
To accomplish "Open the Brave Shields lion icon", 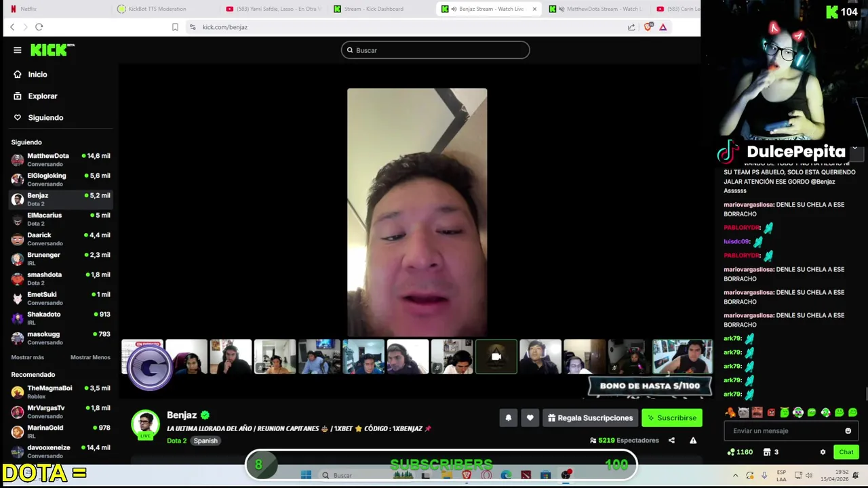I will tap(648, 27).
